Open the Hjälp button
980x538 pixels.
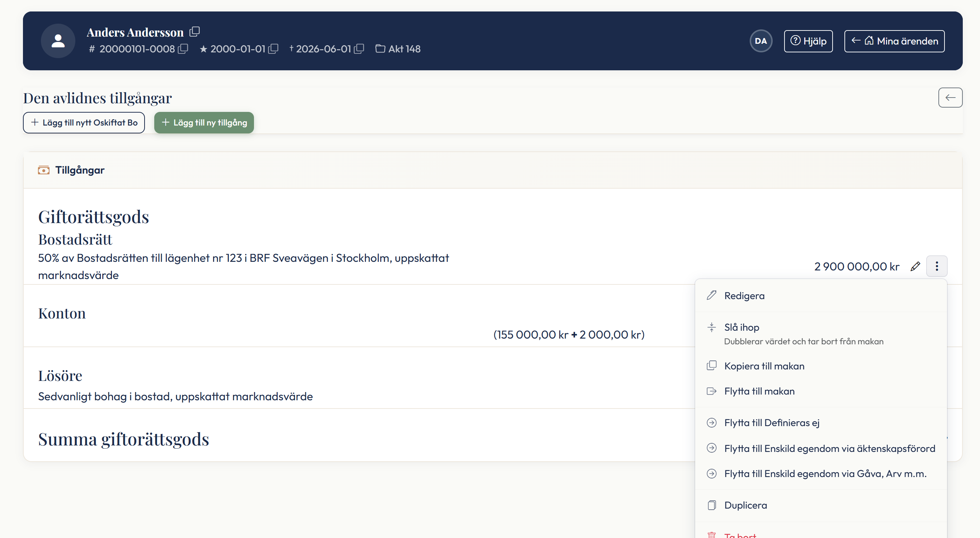tap(808, 41)
